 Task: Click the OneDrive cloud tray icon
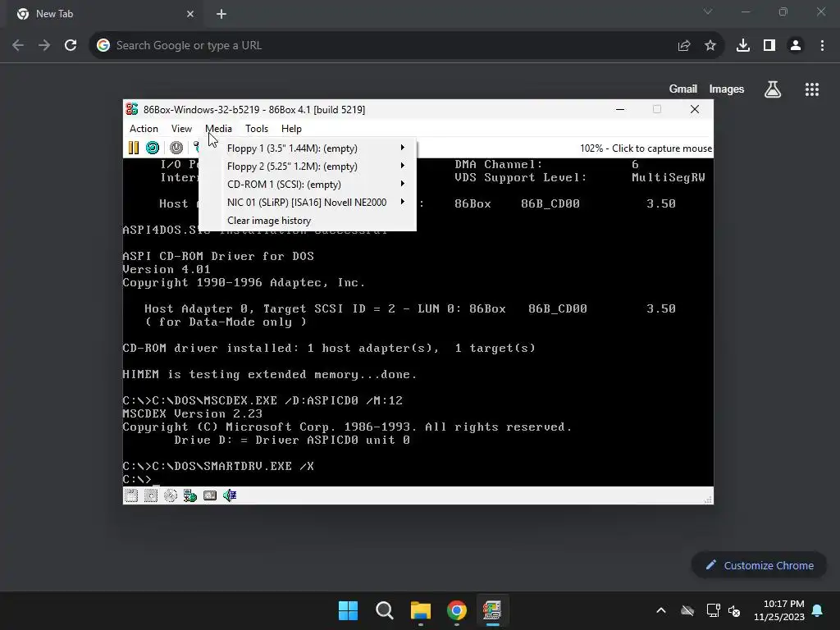click(x=687, y=610)
